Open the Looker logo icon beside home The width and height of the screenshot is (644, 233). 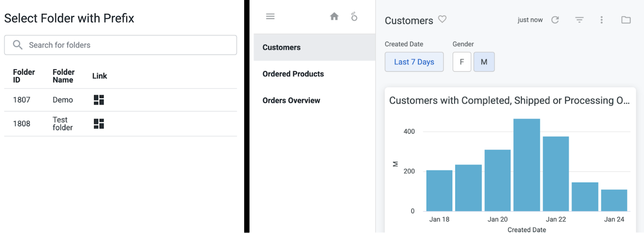(354, 16)
